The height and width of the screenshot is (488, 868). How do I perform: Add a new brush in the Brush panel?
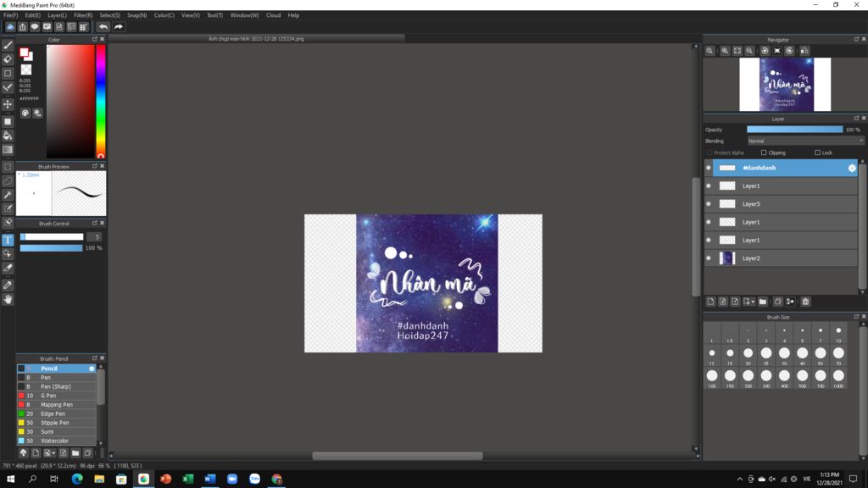(x=36, y=453)
